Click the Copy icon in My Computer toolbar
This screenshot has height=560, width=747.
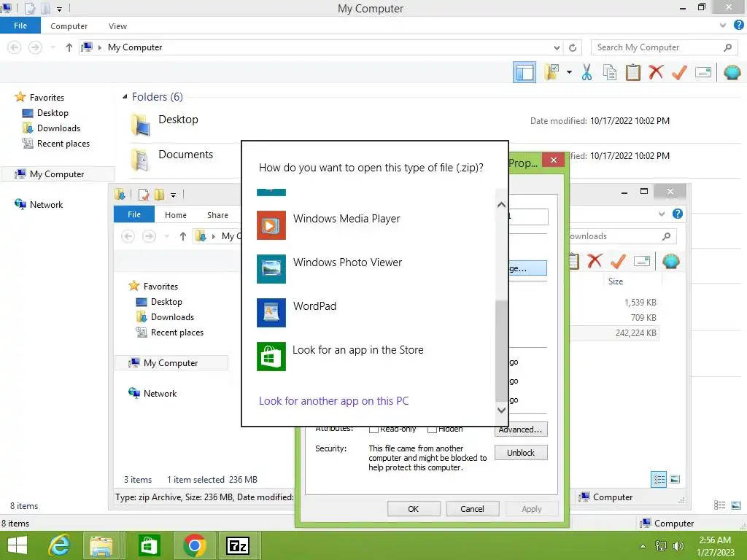click(x=609, y=72)
